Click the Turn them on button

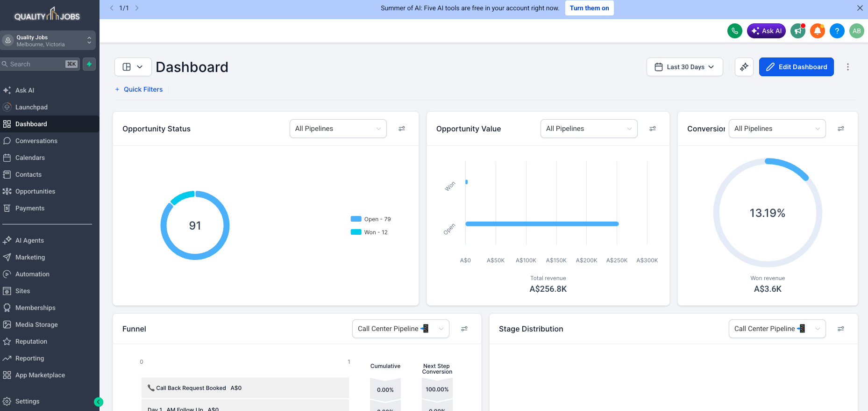590,8
